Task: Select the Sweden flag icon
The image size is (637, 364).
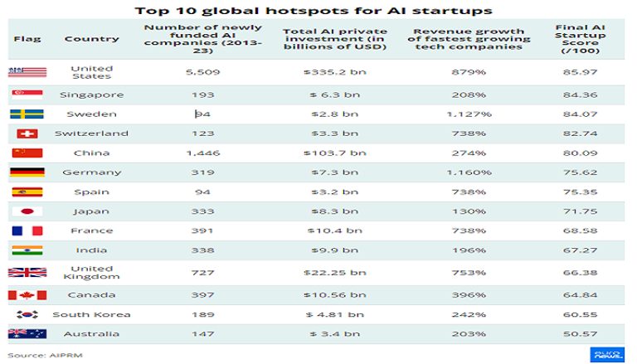Action: tap(22, 114)
